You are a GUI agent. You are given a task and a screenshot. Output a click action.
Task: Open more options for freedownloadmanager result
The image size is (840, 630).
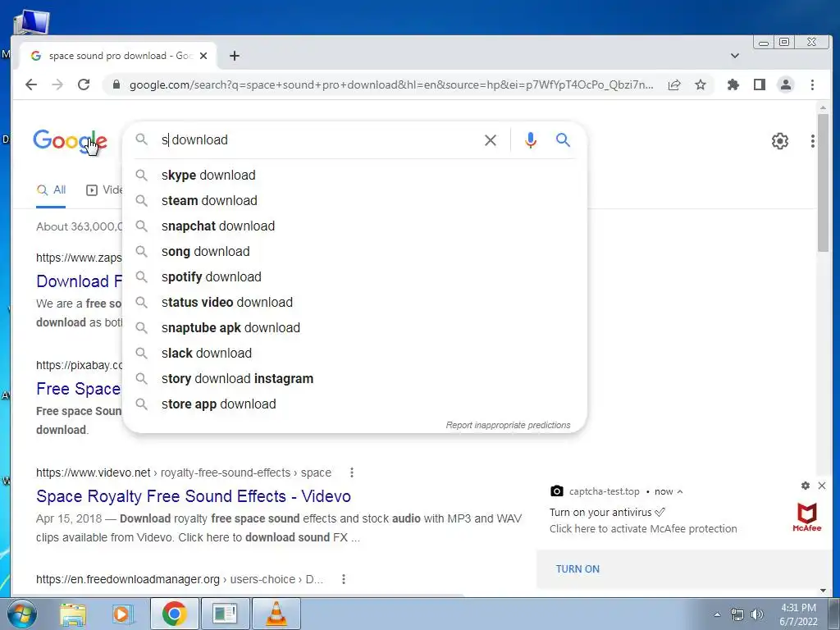pyautogui.click(x=344, y=579)
